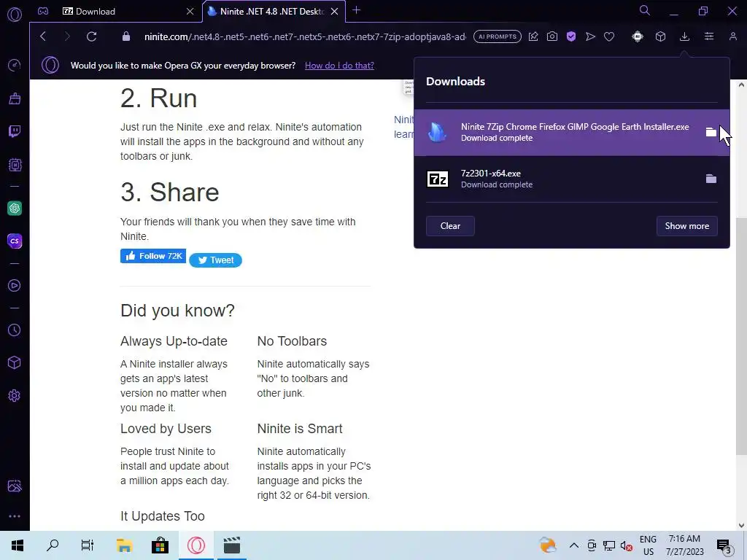
Task: Take a snapshot with camera icon
Action: tap(552, 36)
